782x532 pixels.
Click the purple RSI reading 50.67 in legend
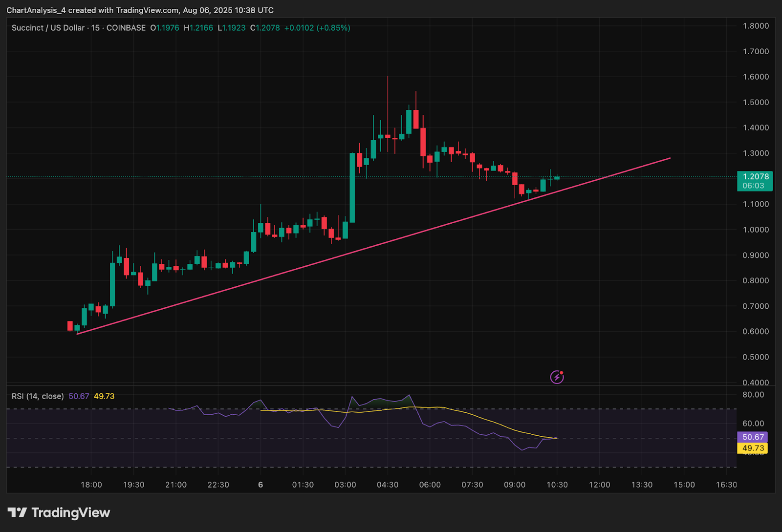pyautogui.click(x=79, y=396)
